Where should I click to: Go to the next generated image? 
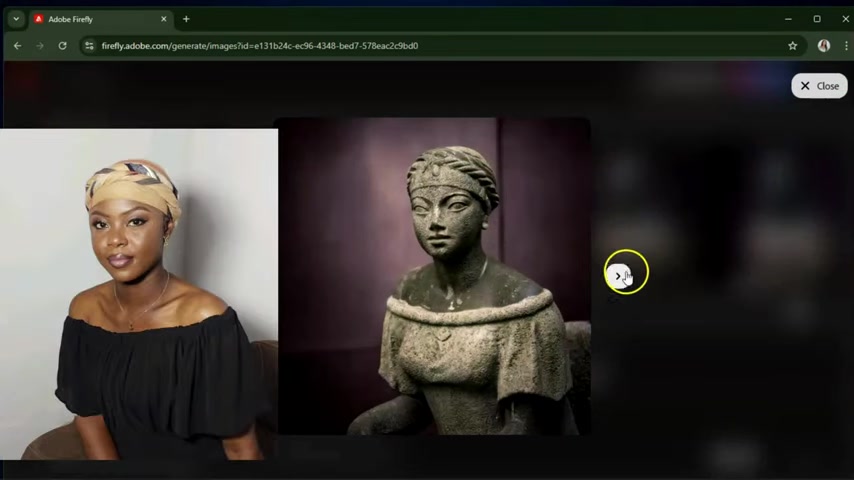tap(618, 275)
